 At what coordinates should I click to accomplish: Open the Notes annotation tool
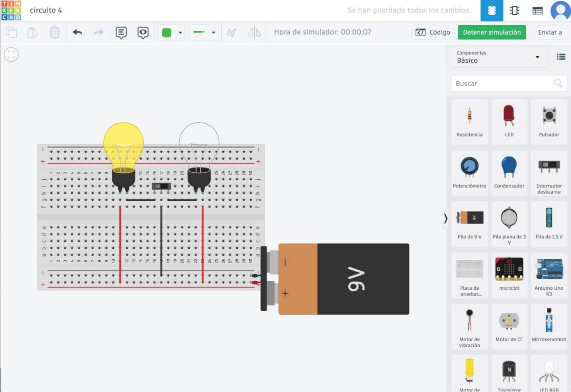[121, 32]
